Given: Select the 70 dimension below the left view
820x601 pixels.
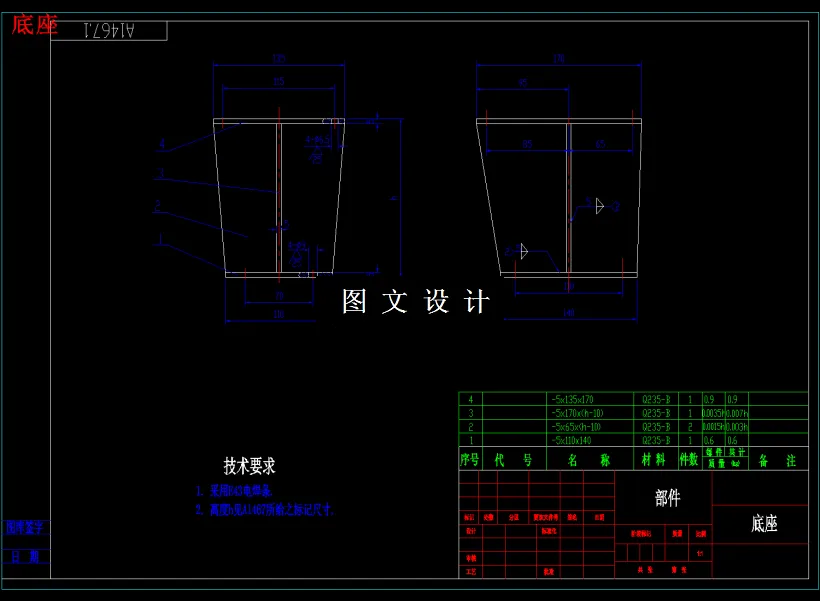Looking at the screenshot, I should 279,296.
